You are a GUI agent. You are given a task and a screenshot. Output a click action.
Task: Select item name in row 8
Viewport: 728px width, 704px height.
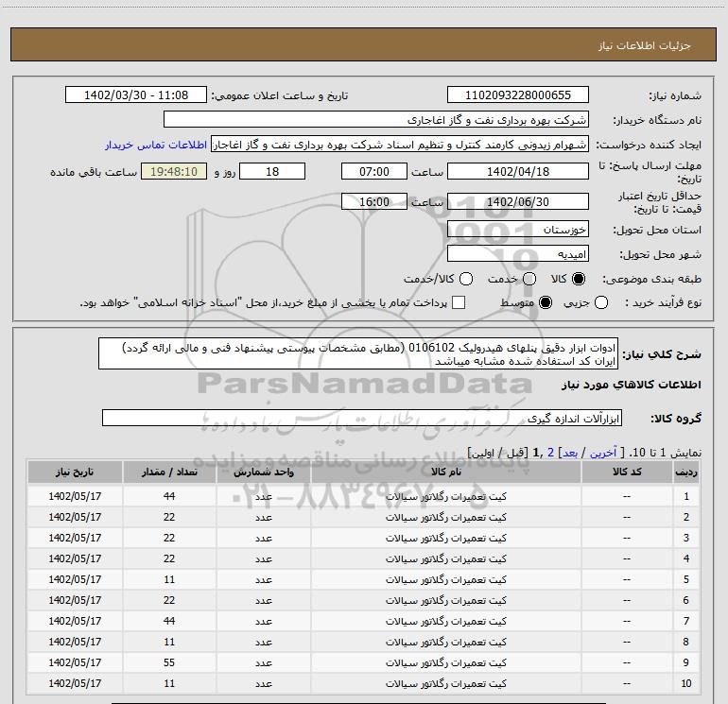[x=445, y=642]
